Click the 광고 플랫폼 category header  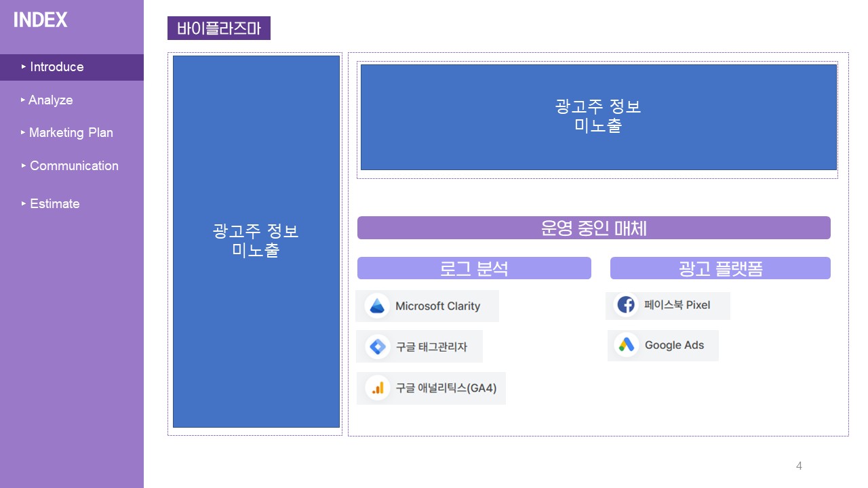pyautogui.click(x=720, y=268)
